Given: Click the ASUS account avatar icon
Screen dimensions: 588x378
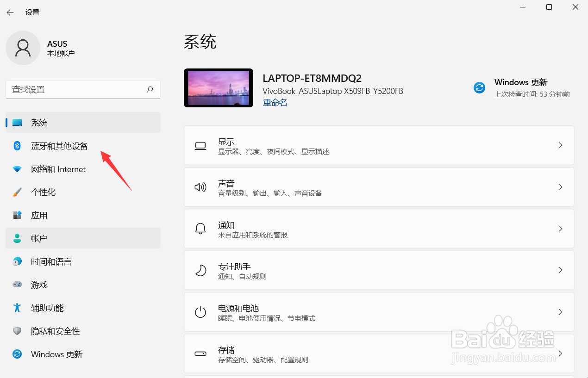Looking at the screenshot, I should (23, 48).
